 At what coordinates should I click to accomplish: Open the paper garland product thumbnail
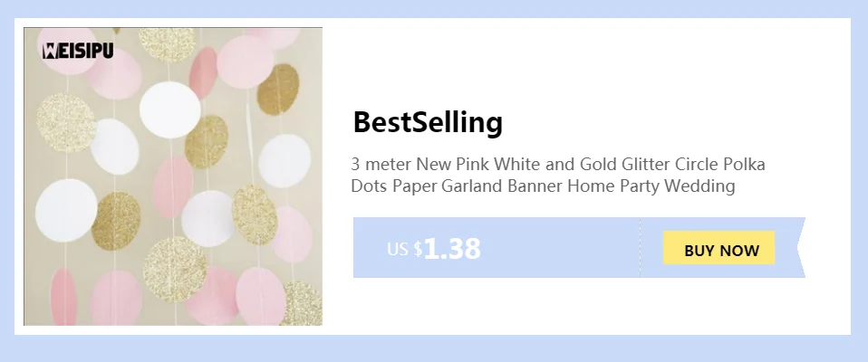point(173,176)
